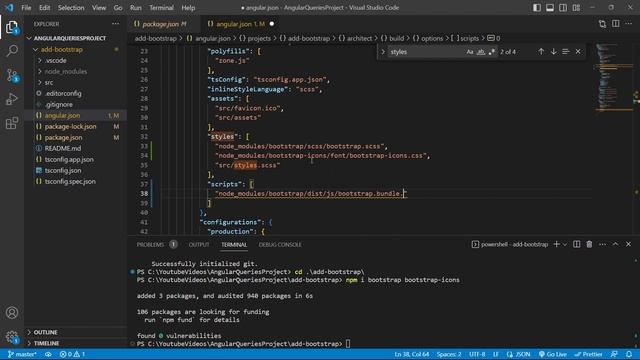640x360 pixels.
Task: Open the Search view in activity bar
Action: click(12, 51)
